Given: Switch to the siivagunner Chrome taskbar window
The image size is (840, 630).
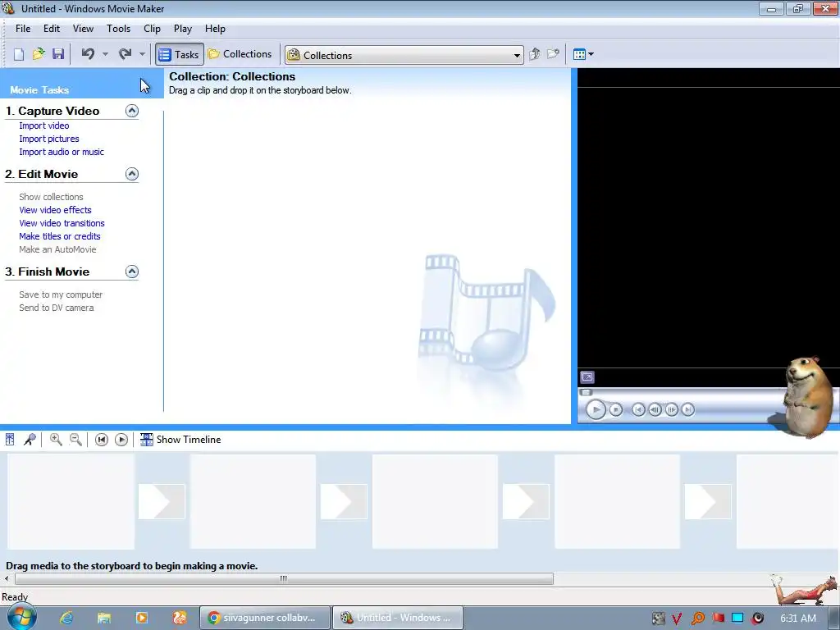Looking at the screenshot, I should 265,618.
